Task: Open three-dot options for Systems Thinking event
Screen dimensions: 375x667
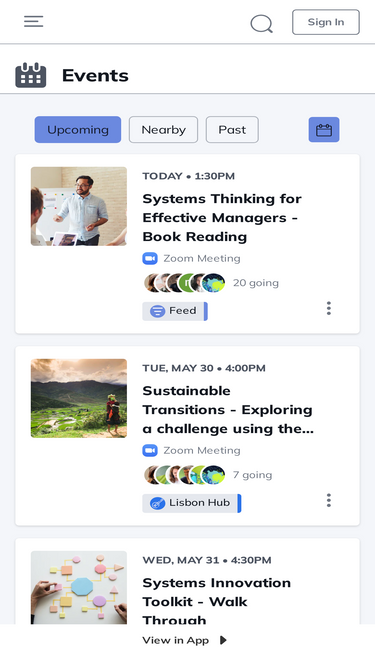Action: (x=329, y=308)
